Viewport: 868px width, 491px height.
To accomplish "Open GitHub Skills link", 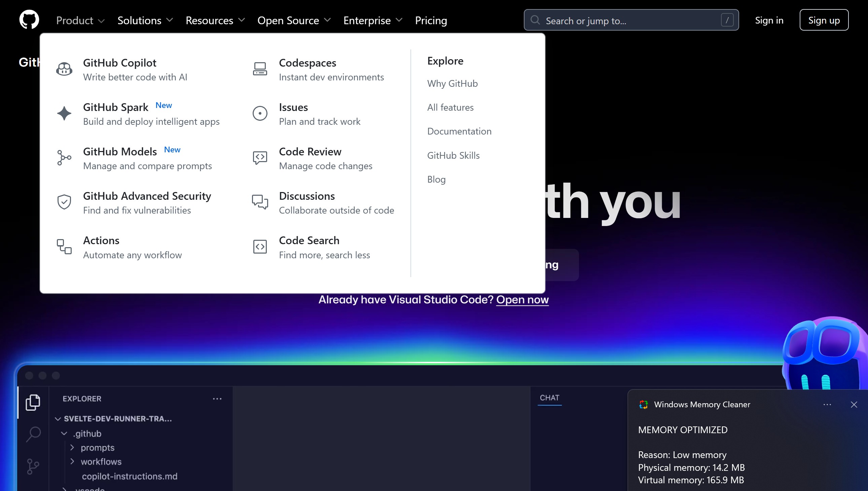I will 454,155.
